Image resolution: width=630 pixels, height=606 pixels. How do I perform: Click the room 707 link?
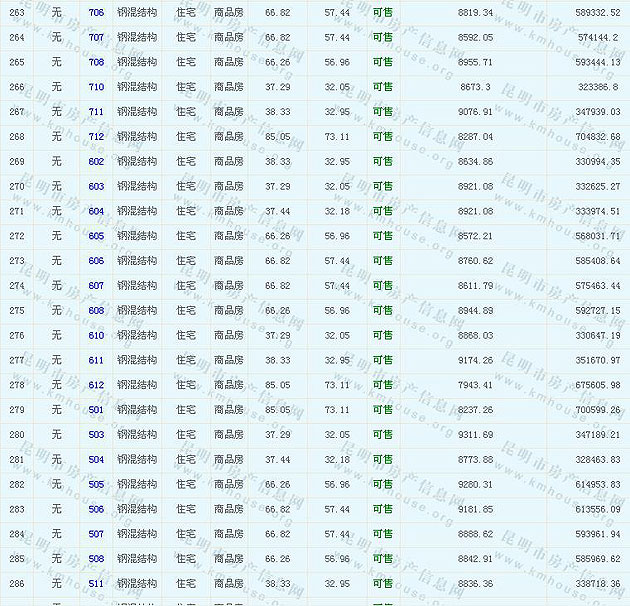point(96,37)
